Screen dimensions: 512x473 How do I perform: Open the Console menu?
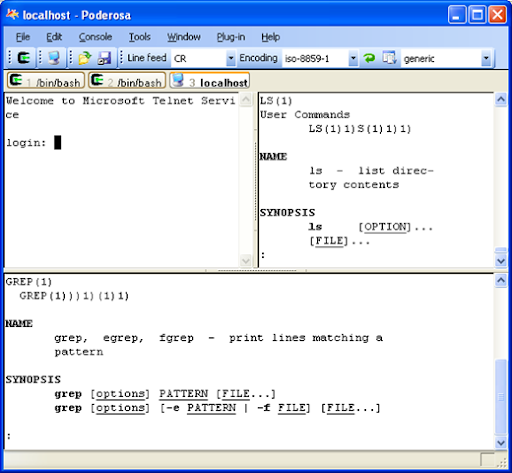95,37
